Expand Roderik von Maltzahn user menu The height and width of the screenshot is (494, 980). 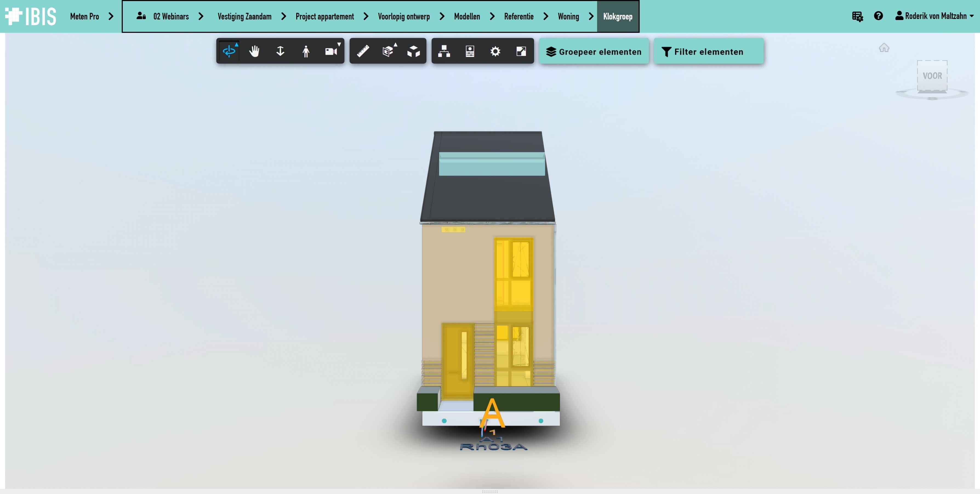point(934,16)
